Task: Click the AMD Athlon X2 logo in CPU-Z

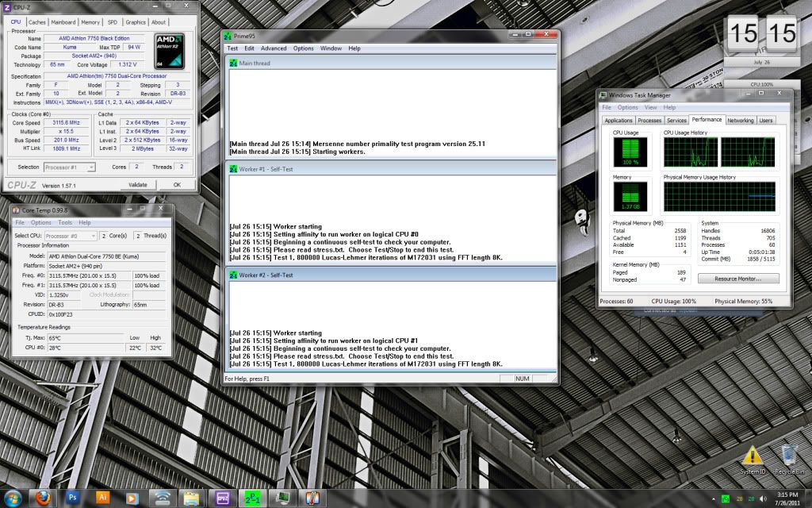Action: (170, 52)
